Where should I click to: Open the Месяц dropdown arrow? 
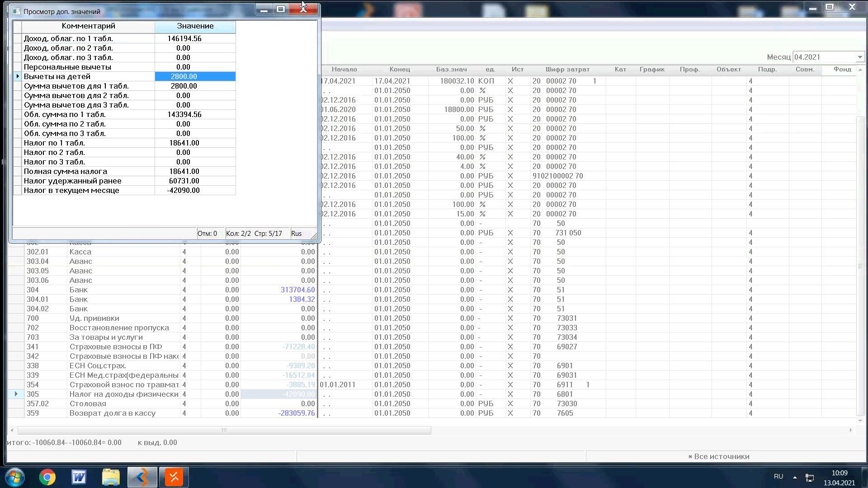[860, 57]
